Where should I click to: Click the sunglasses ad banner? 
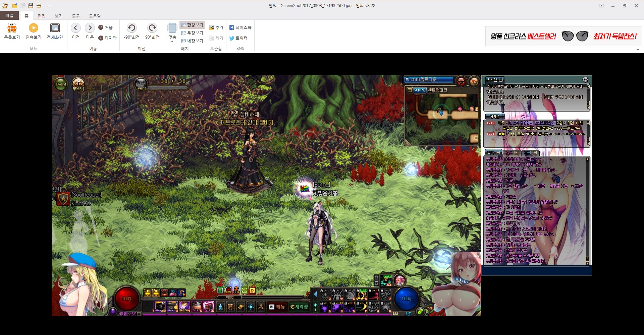click(x=563, y=36)
